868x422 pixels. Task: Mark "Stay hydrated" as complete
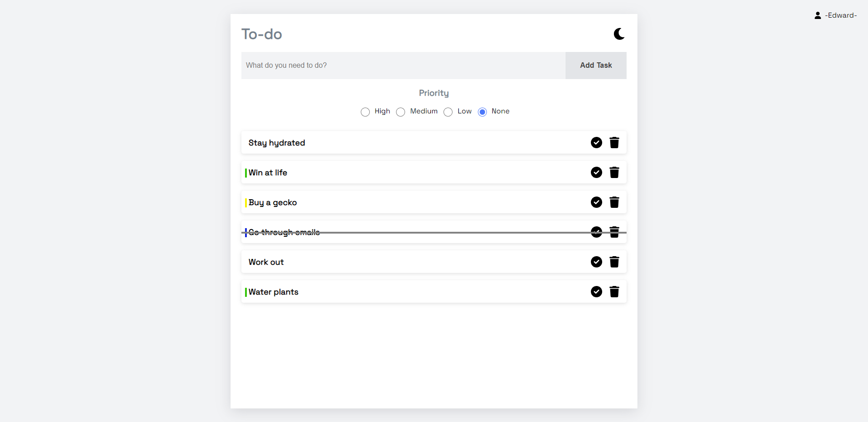point(596,142)
